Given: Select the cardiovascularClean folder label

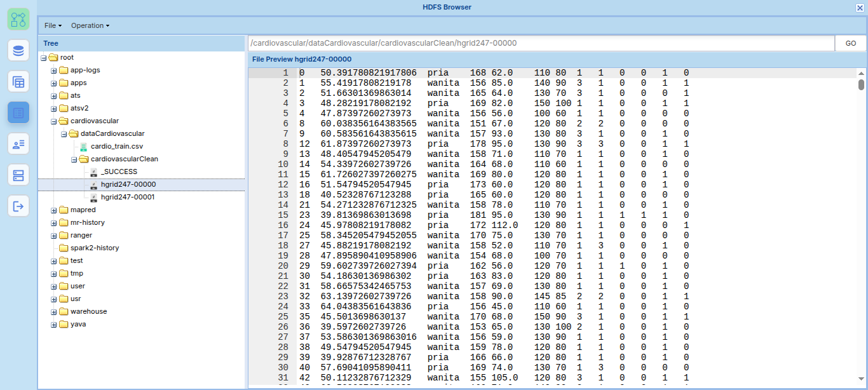Looking at the screenshot, I should pos(125,159).
